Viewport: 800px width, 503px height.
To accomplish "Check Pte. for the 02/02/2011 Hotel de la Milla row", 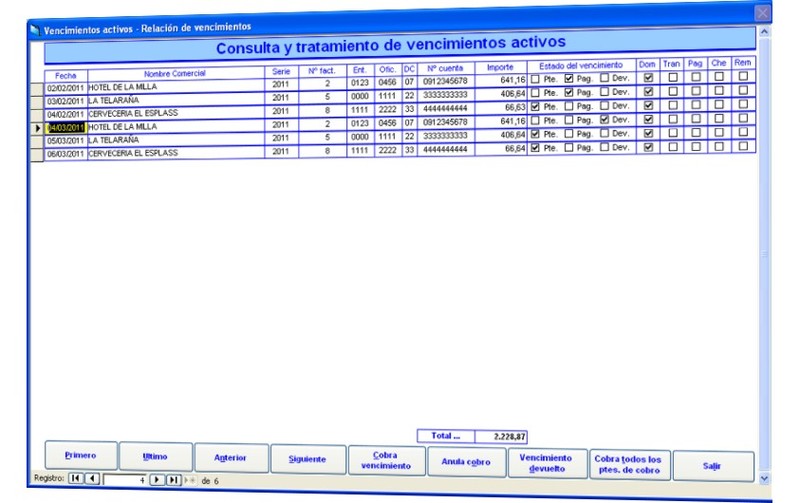I will tap(536, 78).
